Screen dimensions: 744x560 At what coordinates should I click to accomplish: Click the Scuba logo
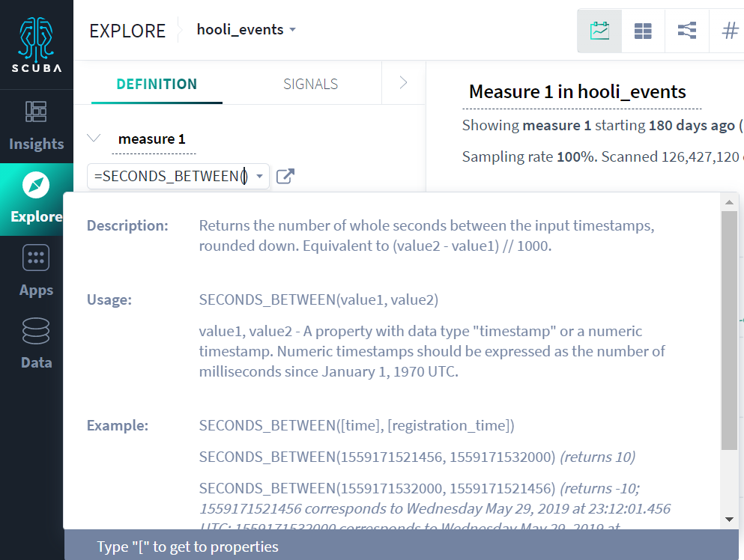tap(35, 41)
